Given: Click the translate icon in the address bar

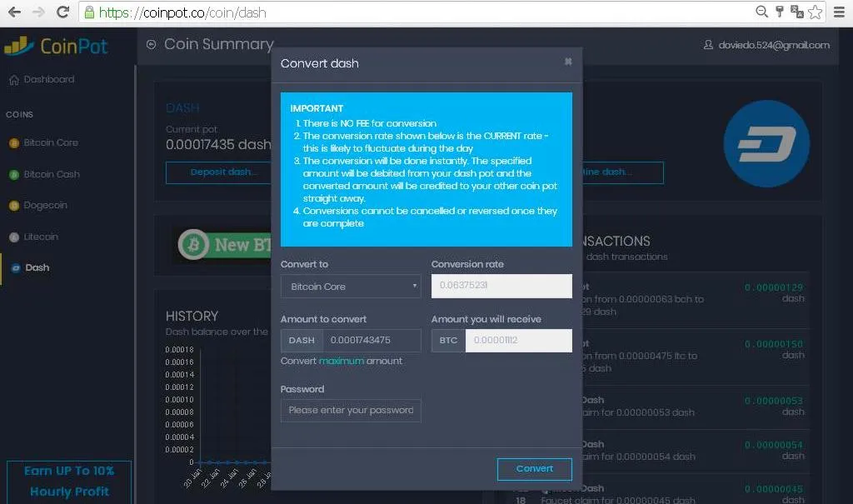Looking at the screenshot, I should [797, 12].
